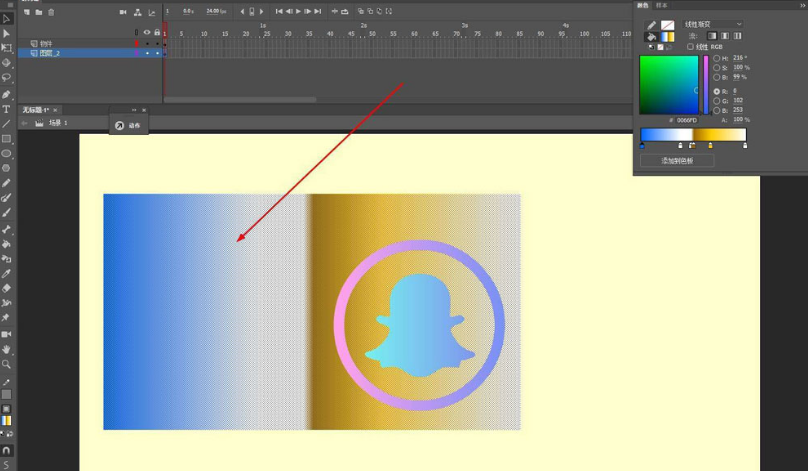
Task: Enable the 线性 RGB checkbox
Action: point(691,47)
